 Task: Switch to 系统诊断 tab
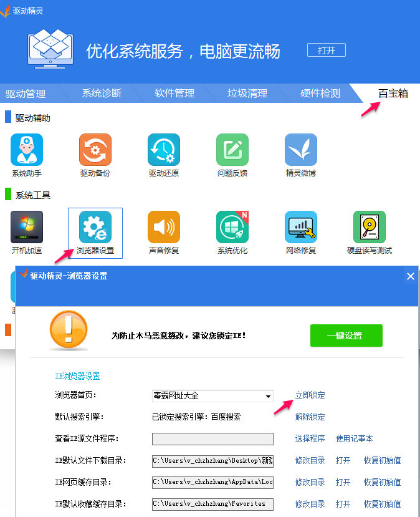pyautogui.click(x=102, y=94)
